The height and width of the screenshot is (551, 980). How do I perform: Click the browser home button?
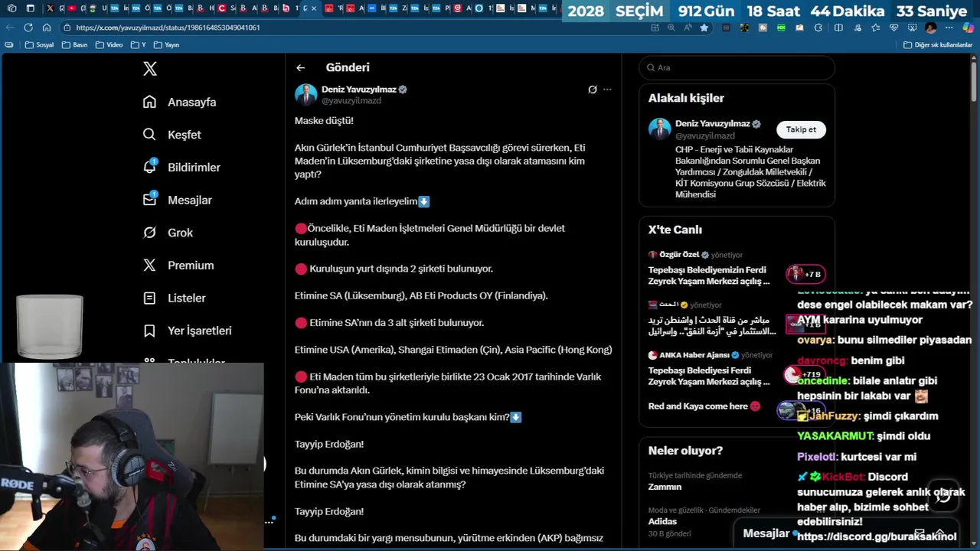coord(47,28)
